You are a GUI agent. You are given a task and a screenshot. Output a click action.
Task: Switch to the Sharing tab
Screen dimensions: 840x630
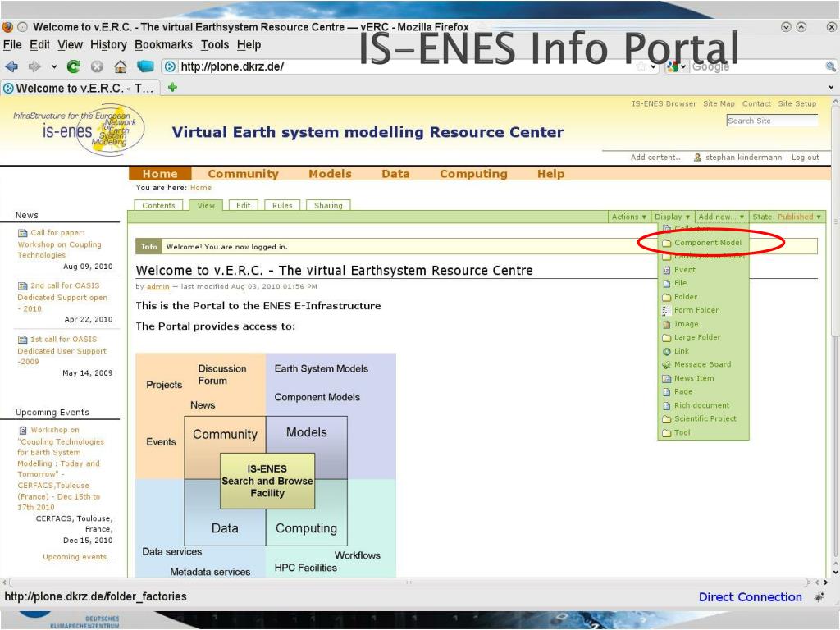tap(328, 206)
